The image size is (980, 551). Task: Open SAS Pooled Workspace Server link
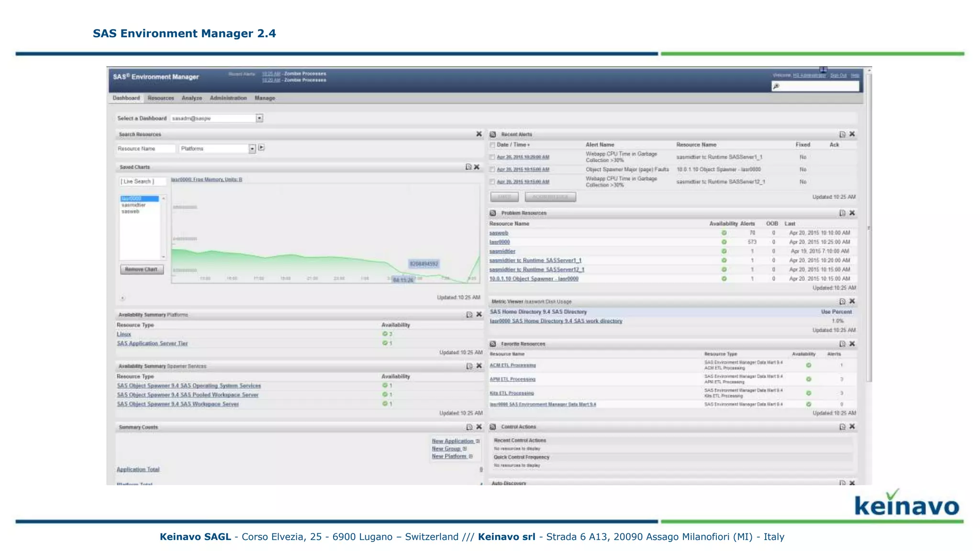pyautogui.click(x=188, y=395)
